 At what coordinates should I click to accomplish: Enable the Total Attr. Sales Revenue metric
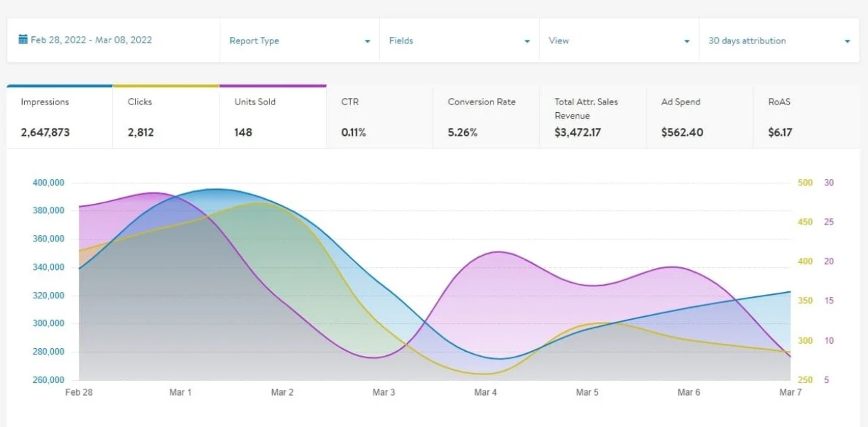click(592, 117)
